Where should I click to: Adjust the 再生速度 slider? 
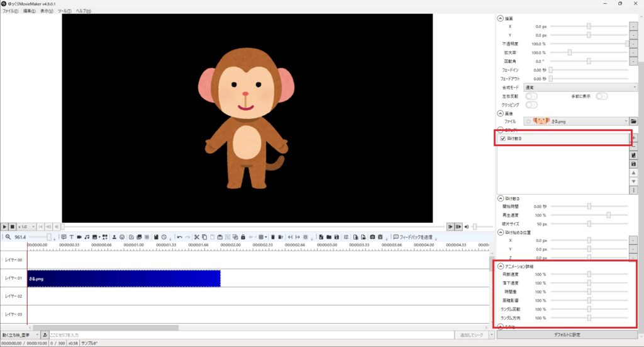[x=589, y=215]
